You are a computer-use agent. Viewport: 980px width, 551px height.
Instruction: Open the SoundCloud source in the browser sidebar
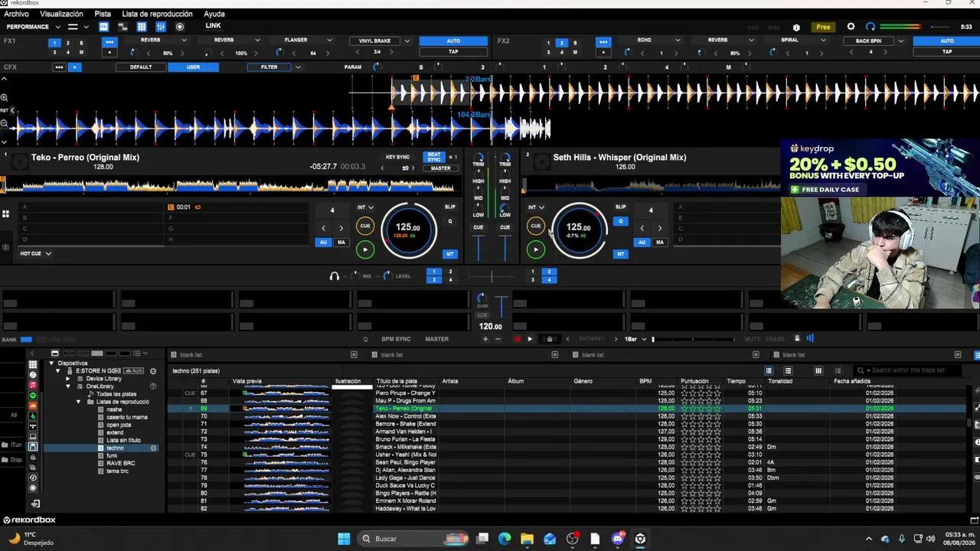33,406
